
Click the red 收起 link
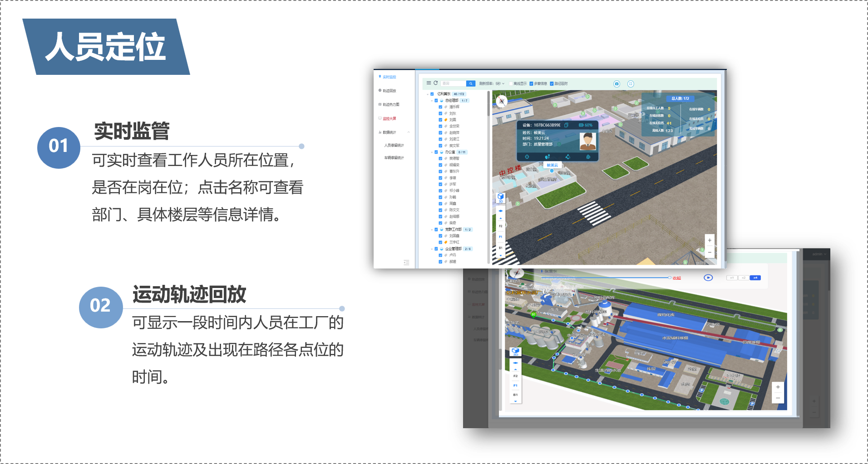tap(677, 278)
